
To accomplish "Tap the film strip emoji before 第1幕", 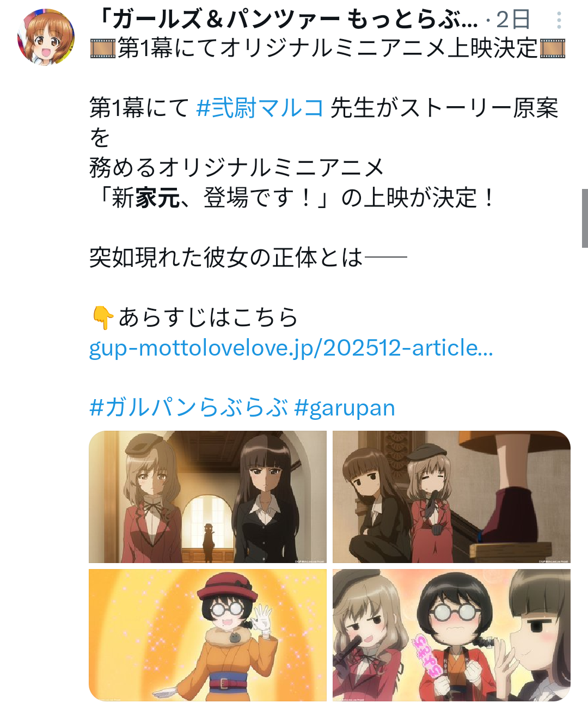I will tap(103, 48).
